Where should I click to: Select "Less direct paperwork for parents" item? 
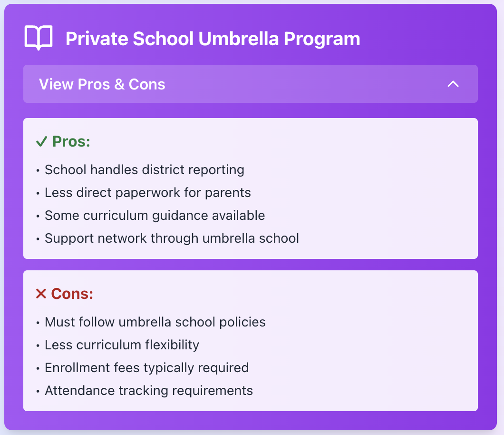point(147,193)
